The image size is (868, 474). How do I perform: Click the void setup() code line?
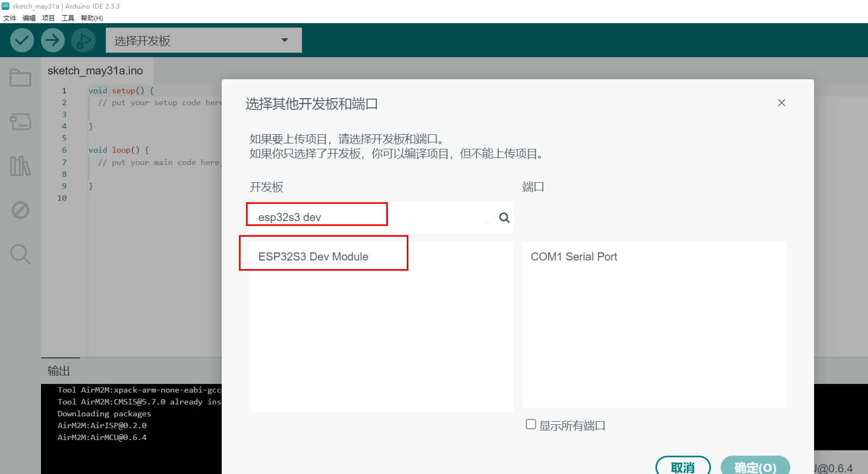[x=121, y=91]
